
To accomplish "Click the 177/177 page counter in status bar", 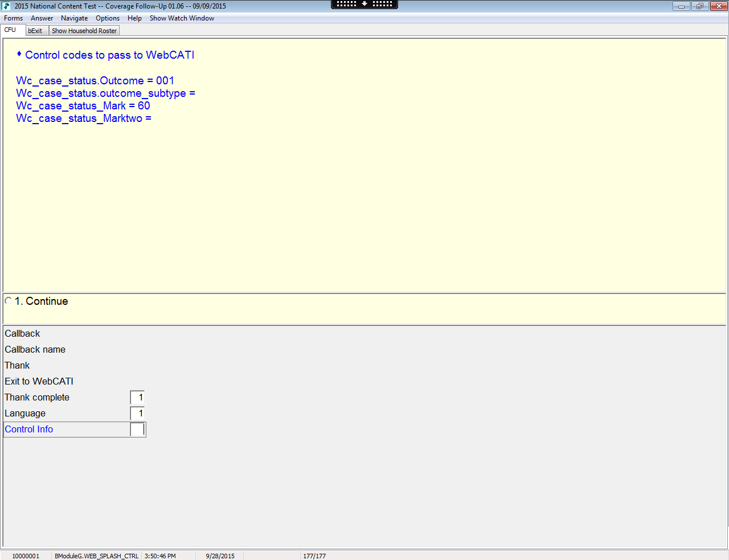I will click(314, 556).
